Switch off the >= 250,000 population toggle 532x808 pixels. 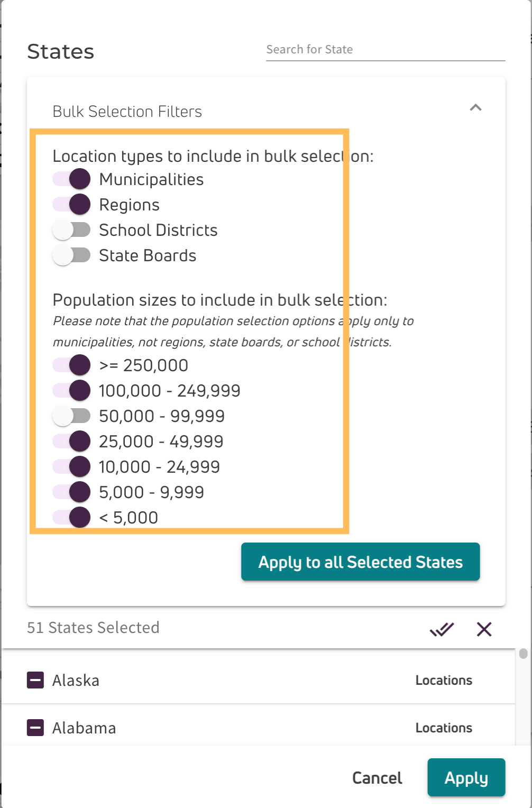pos(71,365)
